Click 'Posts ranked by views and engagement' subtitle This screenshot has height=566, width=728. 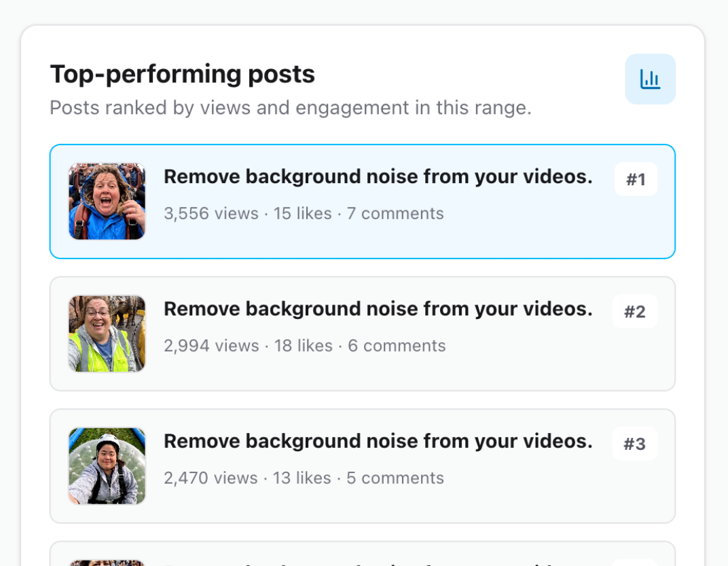tap(291, 108)
